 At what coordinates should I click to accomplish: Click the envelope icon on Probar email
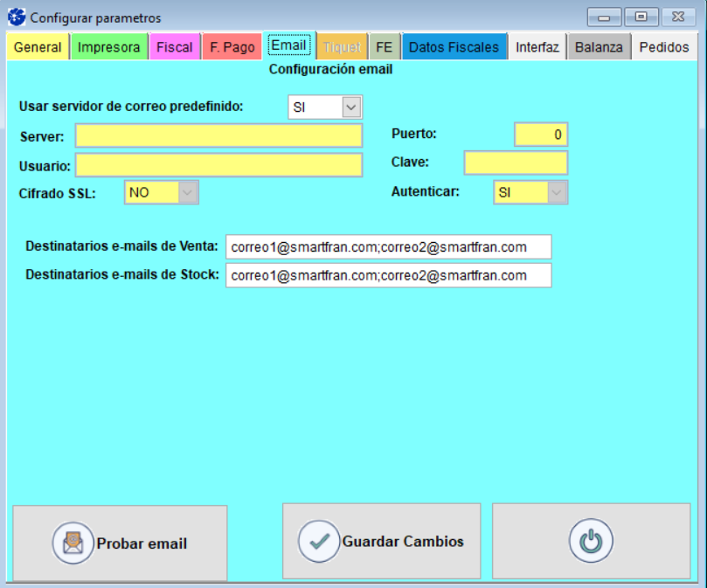click(x=73, y=543)
